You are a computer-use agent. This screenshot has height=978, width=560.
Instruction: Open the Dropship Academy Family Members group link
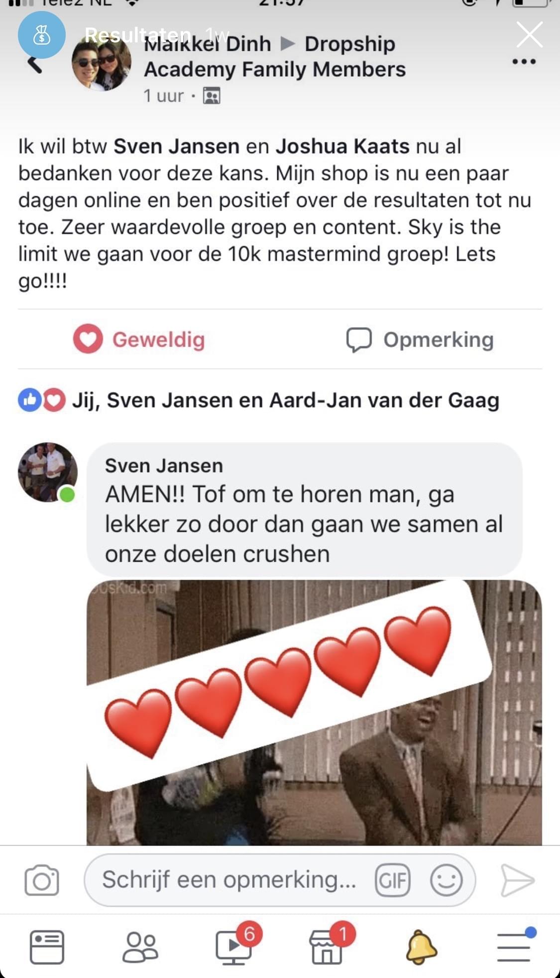tap(275, 56)
